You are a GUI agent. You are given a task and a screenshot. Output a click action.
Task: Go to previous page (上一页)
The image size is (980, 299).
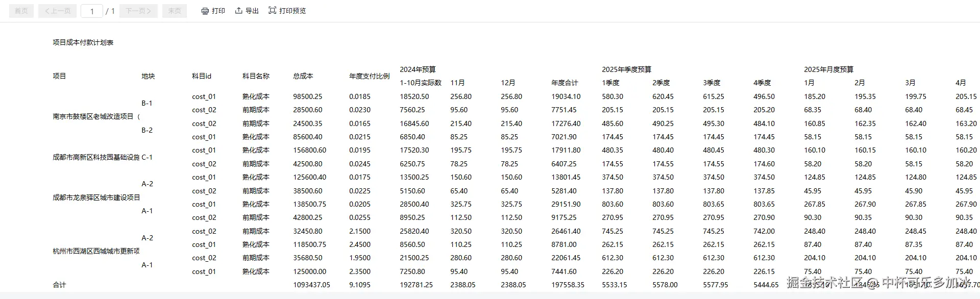click(57, 11)
